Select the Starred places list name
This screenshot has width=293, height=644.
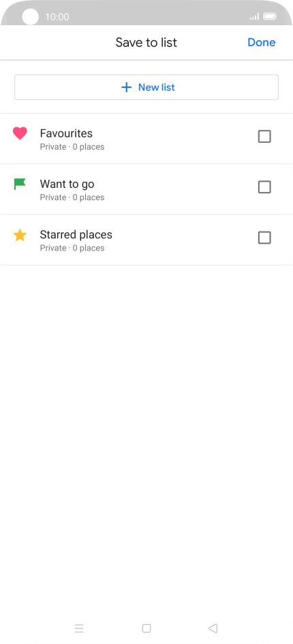click(76, 234)
